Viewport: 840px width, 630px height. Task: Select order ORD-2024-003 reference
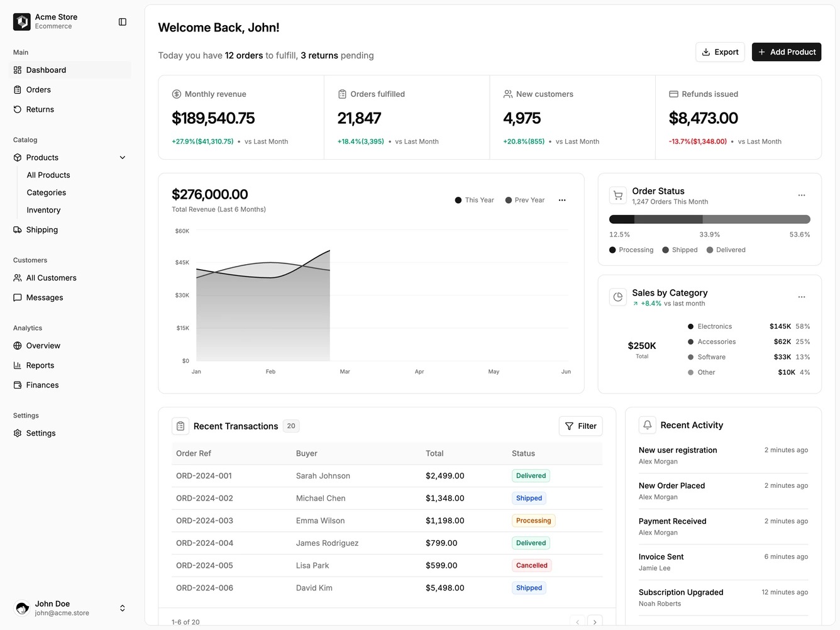pos(205,521)
